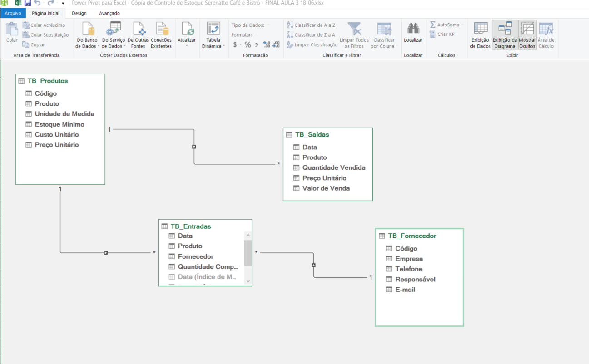Click the percent format icon
This screenshot has height=364, width=589.
coord(247,44)
